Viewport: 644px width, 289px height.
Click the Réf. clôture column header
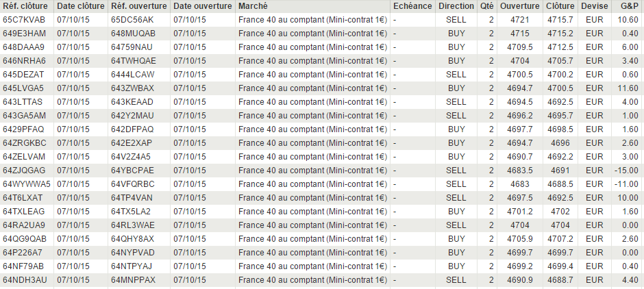pyautogui.click(x=25, y=5)
